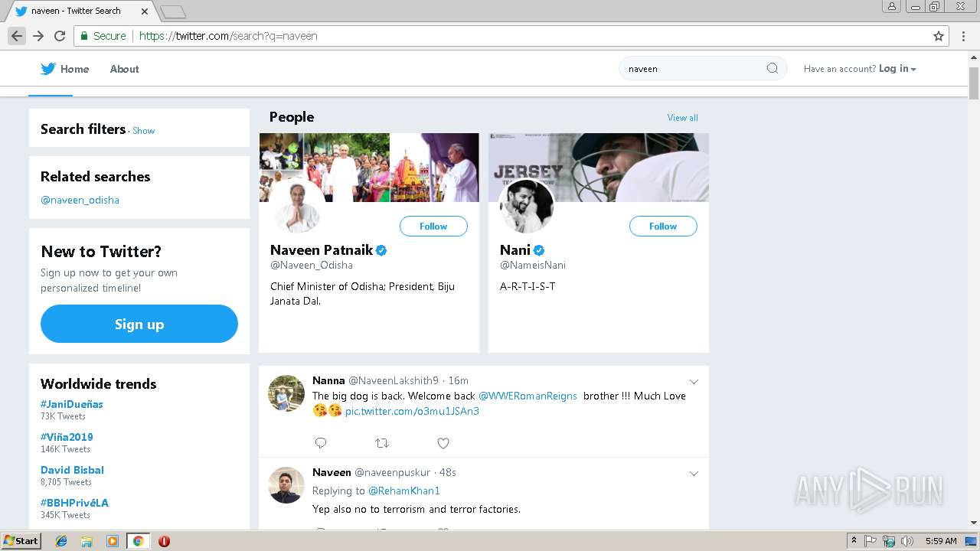Click Nanna's tweet avatar
This screenshot has width=980, height=551.
(x=286, y=393)
